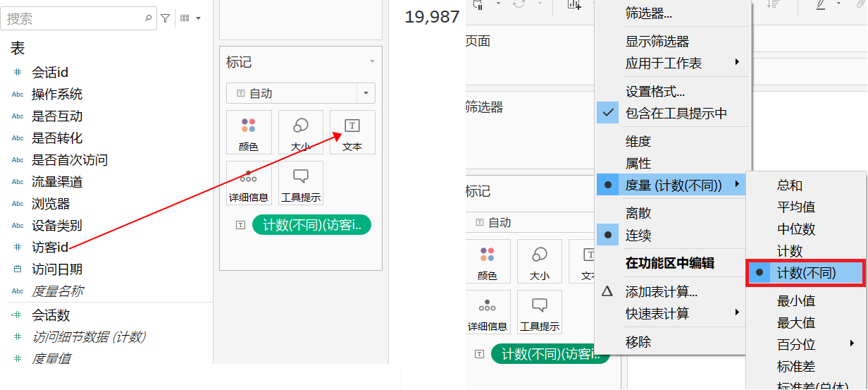Open the 自动 dropdown in the Marks card behind the menu

(x=530, y=223)
